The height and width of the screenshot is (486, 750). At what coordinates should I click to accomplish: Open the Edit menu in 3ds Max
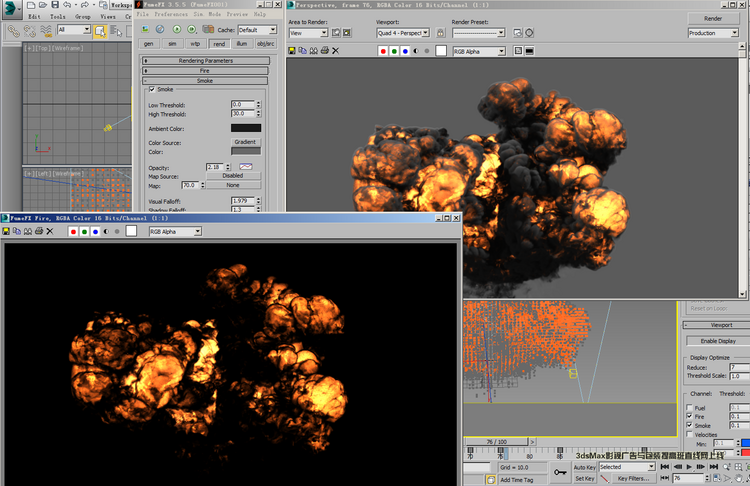click(x=34, y=17)
